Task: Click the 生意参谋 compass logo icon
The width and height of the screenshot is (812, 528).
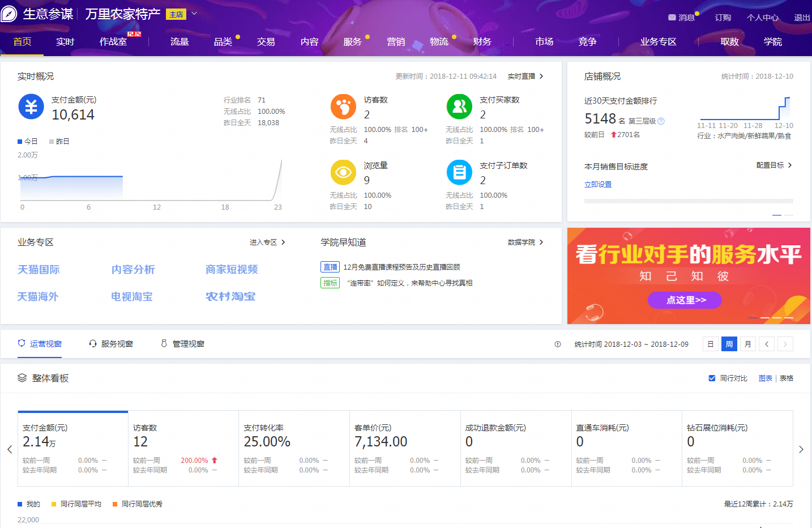Action: 8,14
